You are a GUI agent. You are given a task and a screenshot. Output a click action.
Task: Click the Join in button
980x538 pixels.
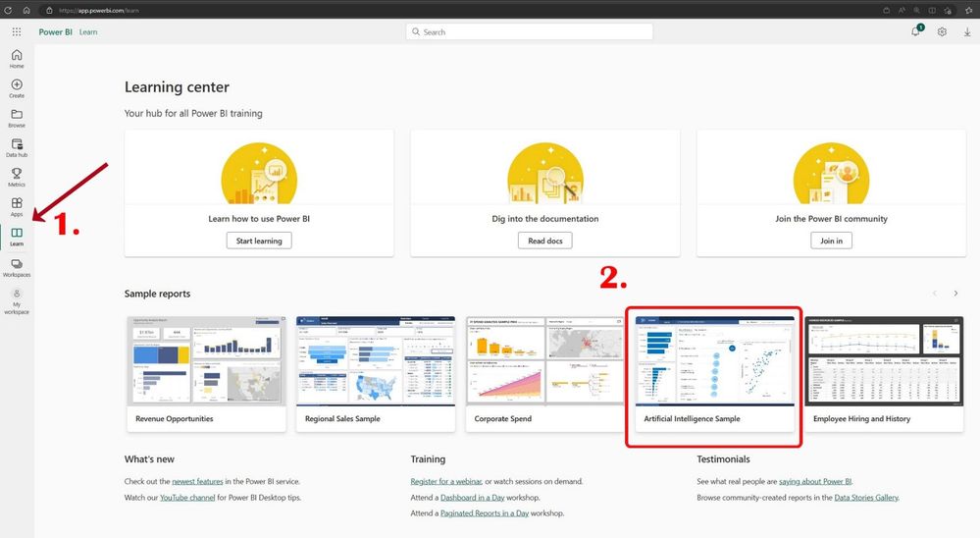point(831,241)
